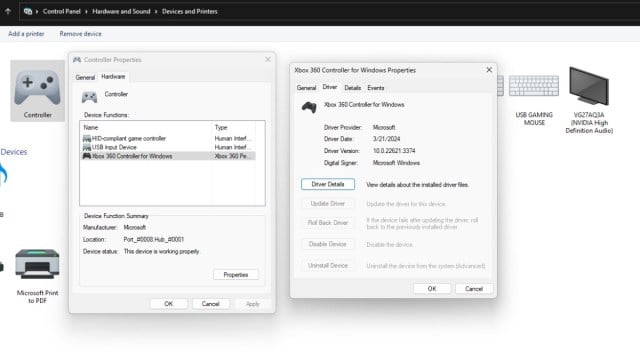Click Cancel in Controller Properties dialog
The height and width of the screenshot is (360, 640).
(x=211, y=304)
